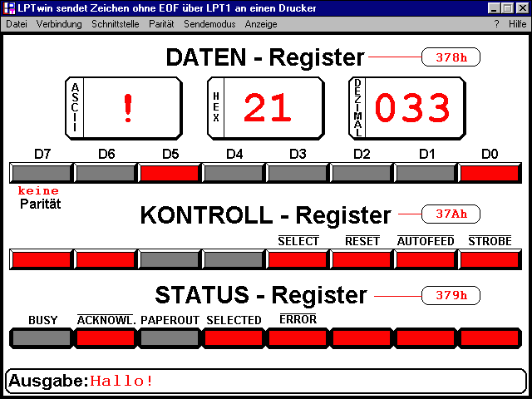Toggle the STROBE control bit

[x=490, y=259]
